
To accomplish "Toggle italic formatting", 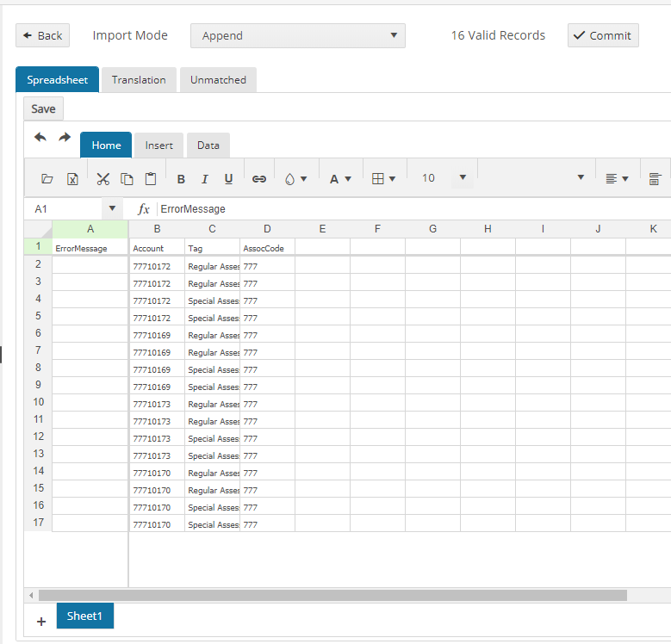I will tap(205, 179).
